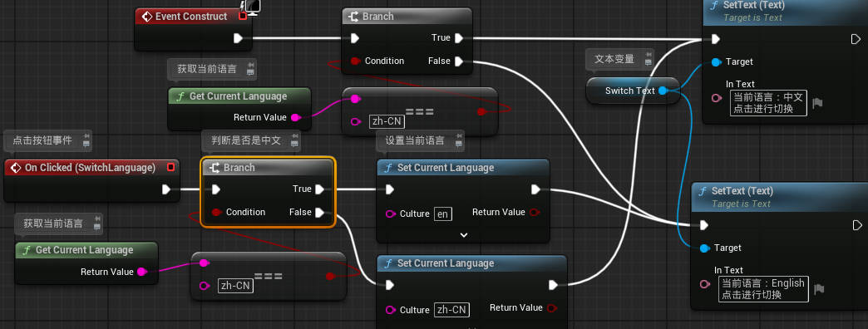Click the flag icon beside the English In Text field
The height and width of the screenshot is (329, 868).
tap(820, 288)
